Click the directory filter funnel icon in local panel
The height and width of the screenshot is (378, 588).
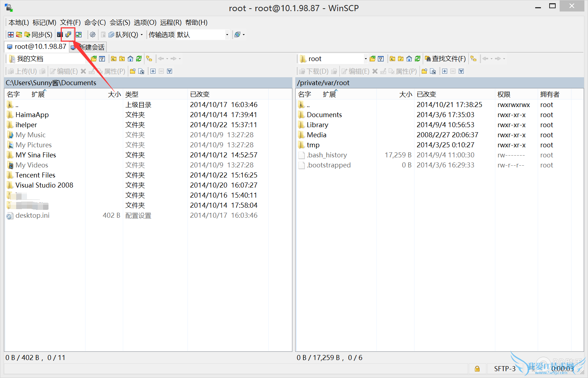(x=102, y=58)
